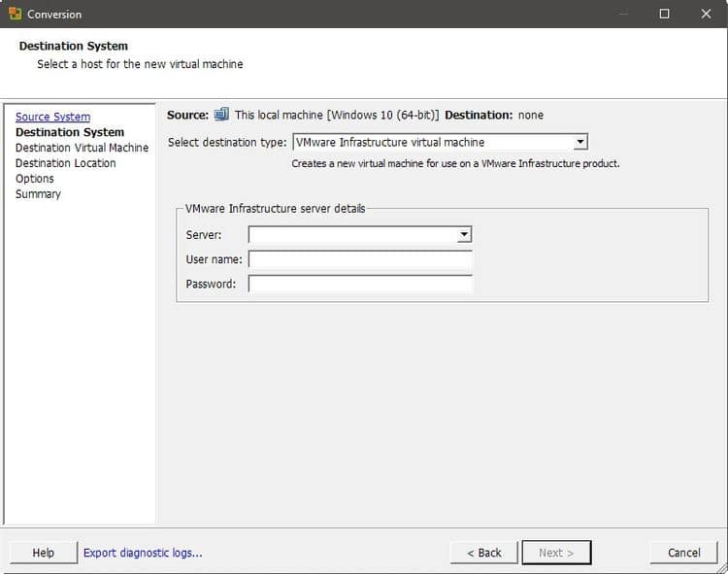This screenshot has height=574, width=728.
Task: Click 'This local machine [Windows 10 (64-bit)]' text
Action: (337, 115)
